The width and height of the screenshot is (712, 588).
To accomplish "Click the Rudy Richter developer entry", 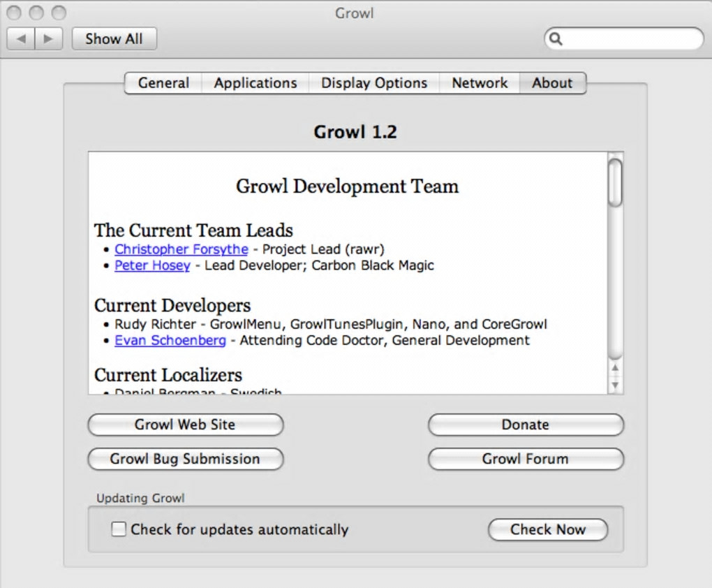I will click(331, 325).
